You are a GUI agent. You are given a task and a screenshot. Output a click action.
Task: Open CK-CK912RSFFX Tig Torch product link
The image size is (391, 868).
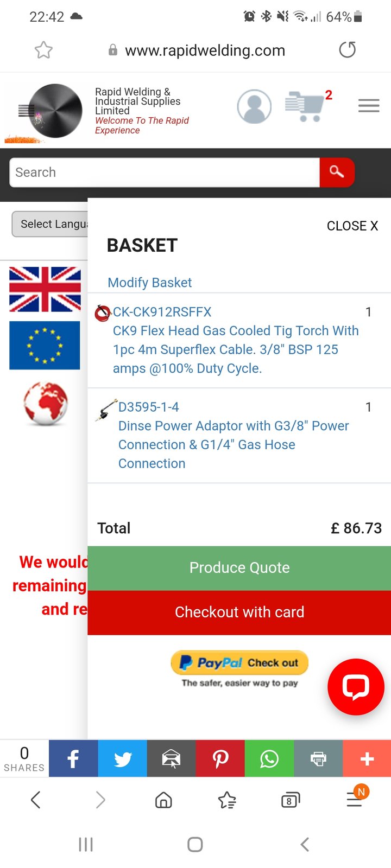point(236,340)
